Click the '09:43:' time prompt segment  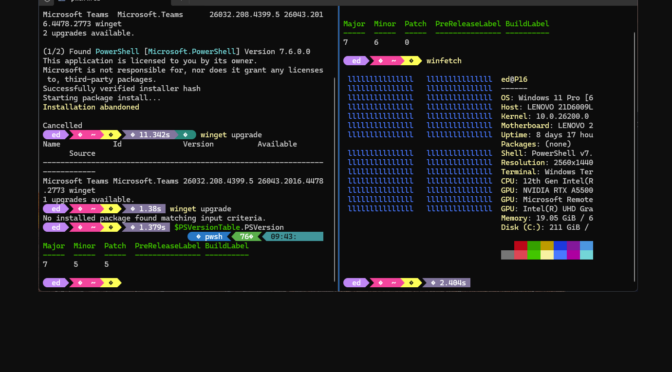[x=293, y=237]
